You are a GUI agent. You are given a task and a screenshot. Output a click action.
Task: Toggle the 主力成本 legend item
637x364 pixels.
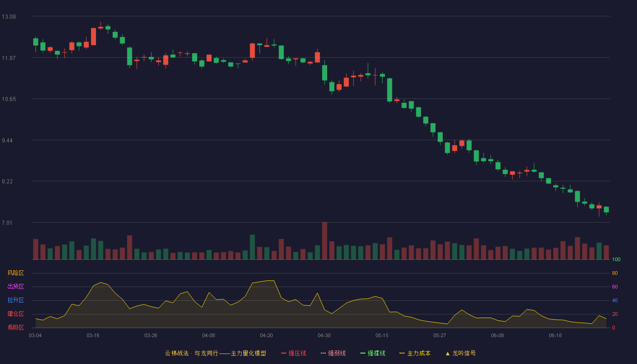pyautogui.click(x=415, y=353)
